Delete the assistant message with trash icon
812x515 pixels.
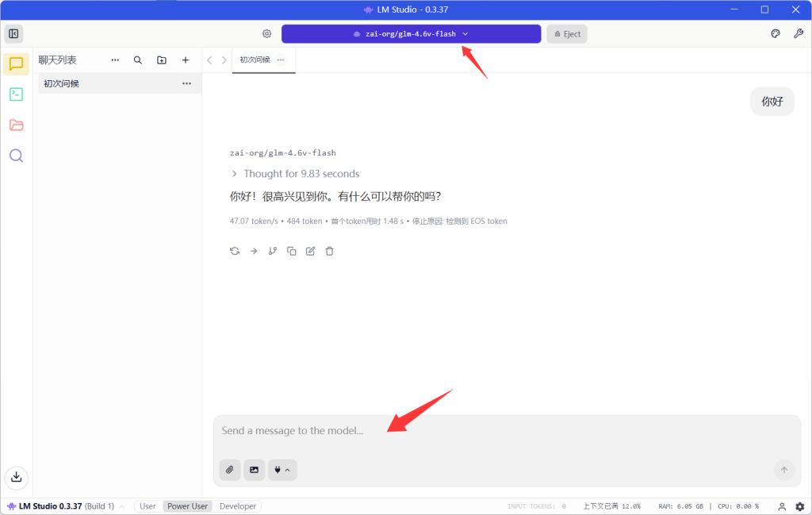click(x=330, y=251)
